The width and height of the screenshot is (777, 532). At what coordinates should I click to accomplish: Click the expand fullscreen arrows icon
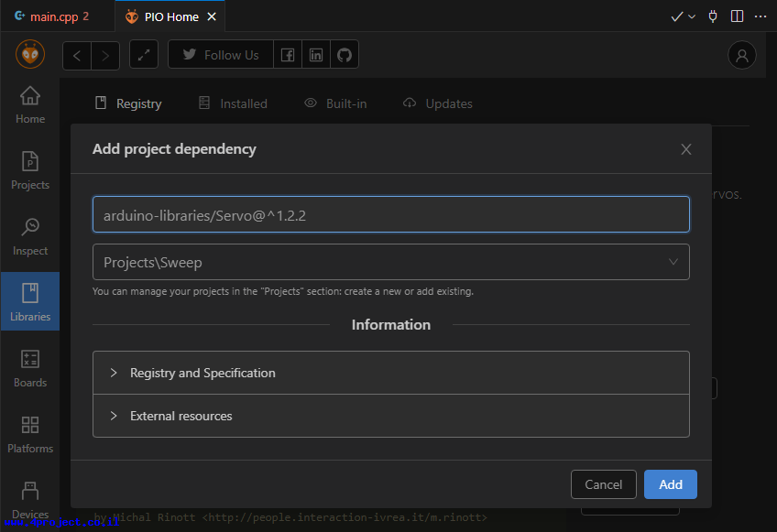pos(144,55)
